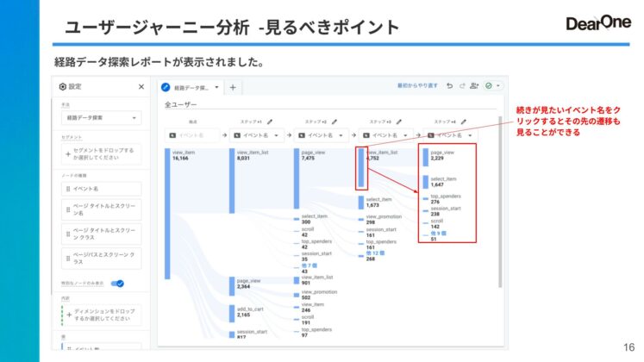Click the page_view 7,475 node
The height and width of the screenshot is (362, 644).
pos(297,178)
